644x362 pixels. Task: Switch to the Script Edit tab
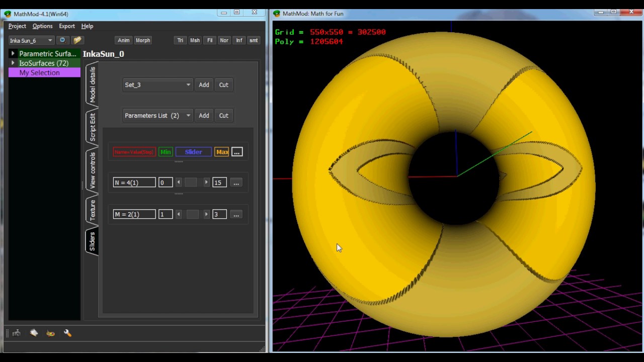92,127
